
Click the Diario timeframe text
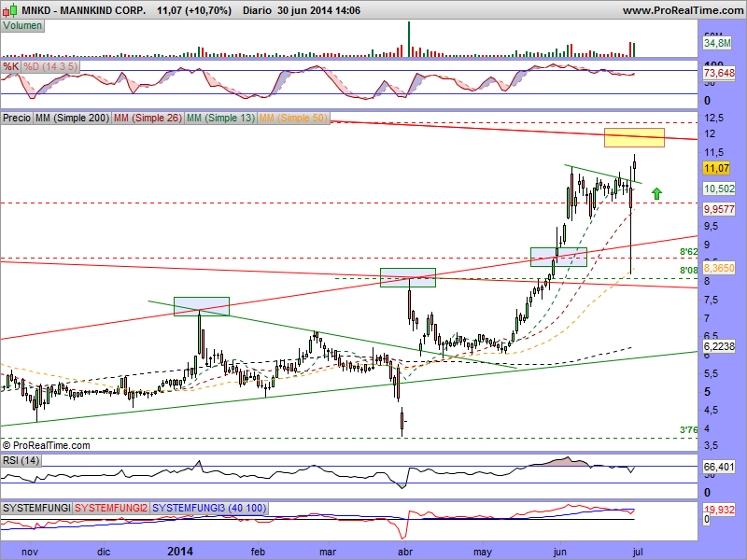pos(257,10)
